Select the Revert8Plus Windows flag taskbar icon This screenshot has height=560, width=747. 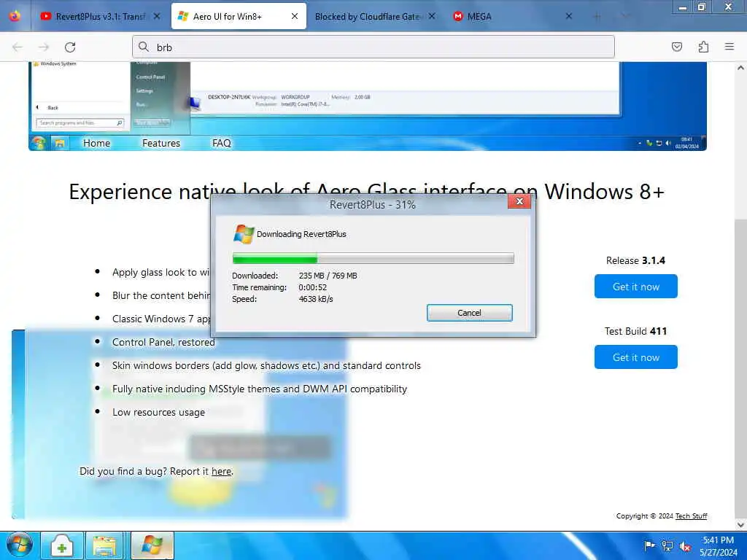pyautogui.click(x=152, y=545)
